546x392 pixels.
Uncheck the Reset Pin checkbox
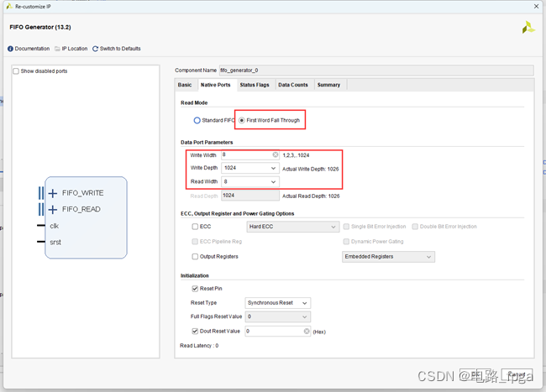195,289
